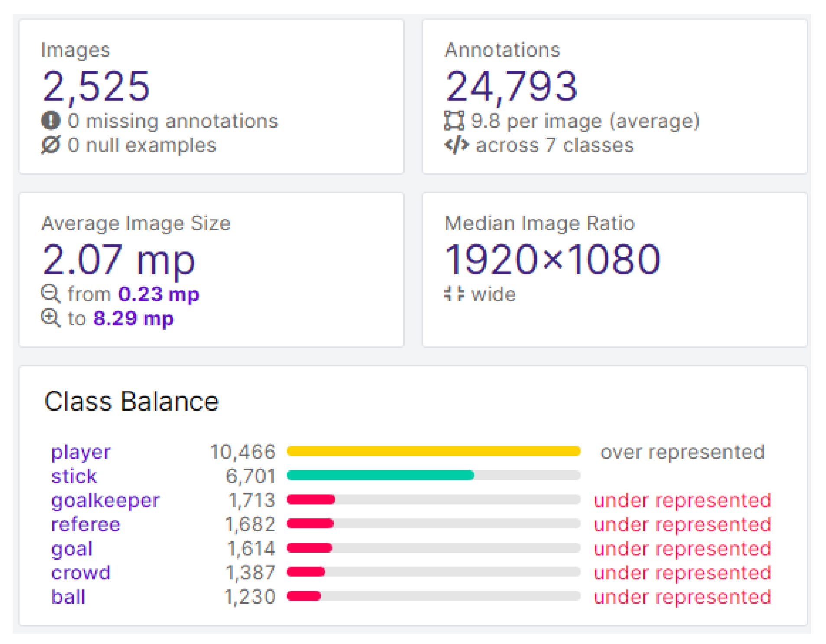The image size is (826, 644).
Task: Click the 0.23 mp minimum size link
Action: pyautogui.click(x=159, y=294)
